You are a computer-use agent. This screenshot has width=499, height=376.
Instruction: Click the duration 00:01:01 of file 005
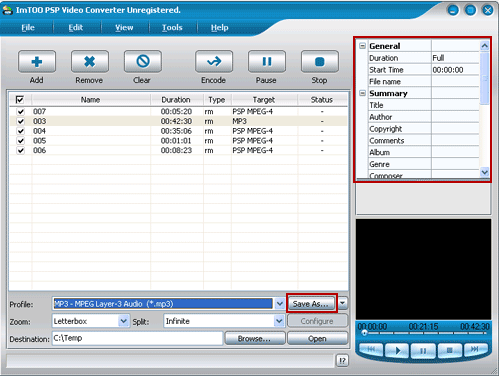click(176, 141)
